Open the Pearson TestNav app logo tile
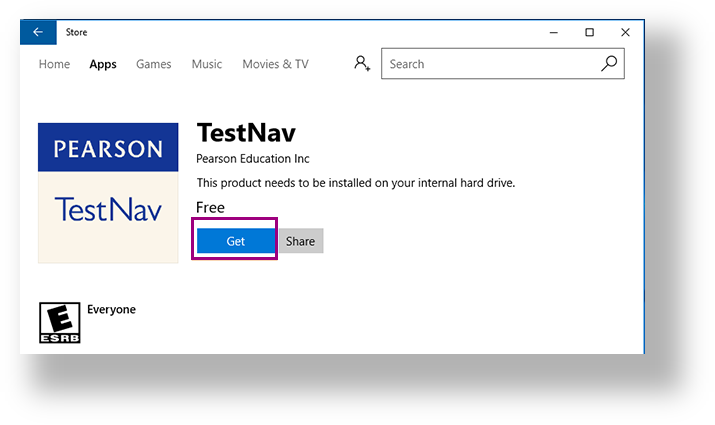Screen dimensions: 715x425 pos(108,193)
